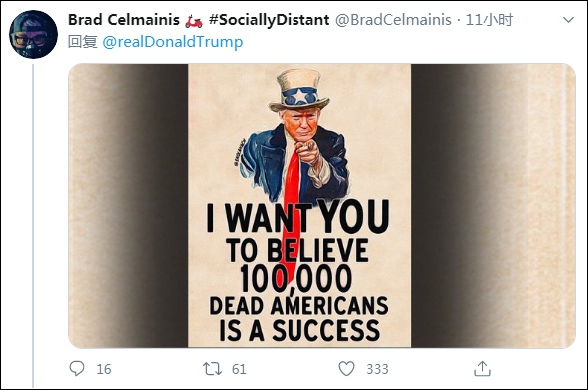Retweet using the retweet arrows icon
The width and height of the screenshot is (588, 390).
212,369
